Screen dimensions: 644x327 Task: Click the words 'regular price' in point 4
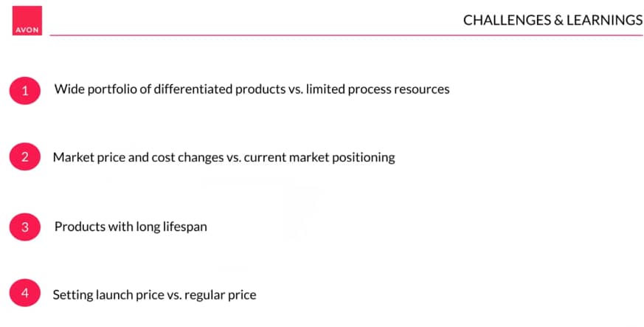tap(221, 295)
